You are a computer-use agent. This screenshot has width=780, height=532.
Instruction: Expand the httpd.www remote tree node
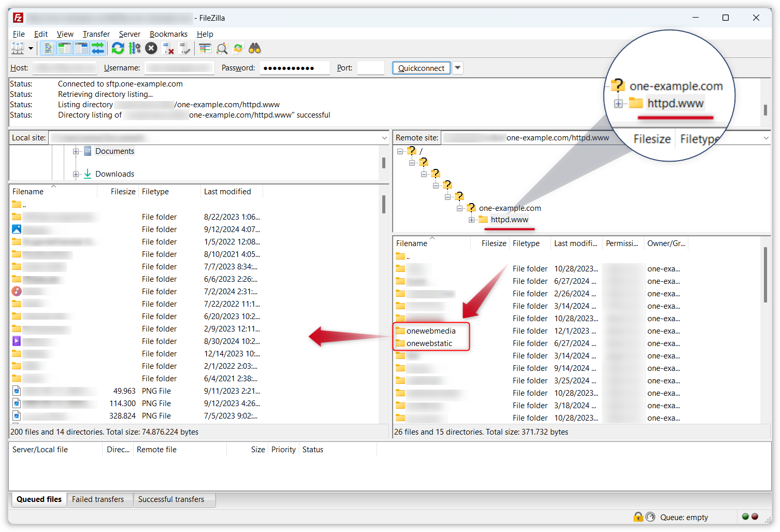(472, 220)
